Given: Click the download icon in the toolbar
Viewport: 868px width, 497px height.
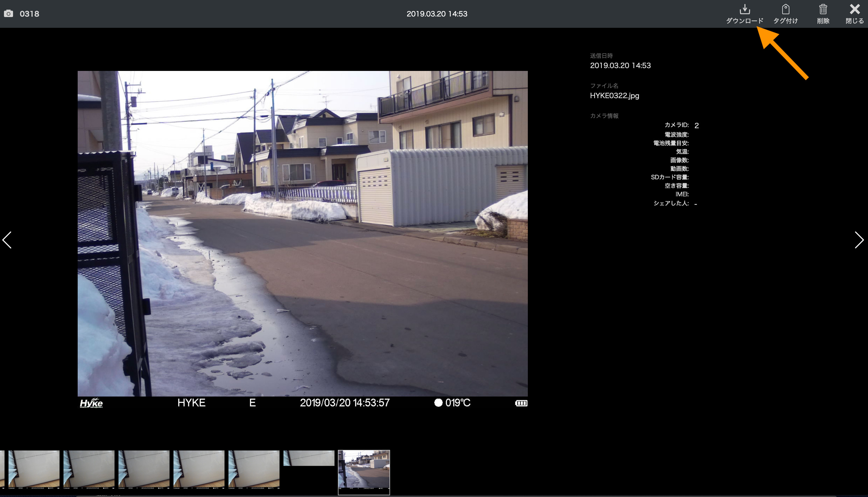Looking at the screenshot, I should [x=744, y=10].
